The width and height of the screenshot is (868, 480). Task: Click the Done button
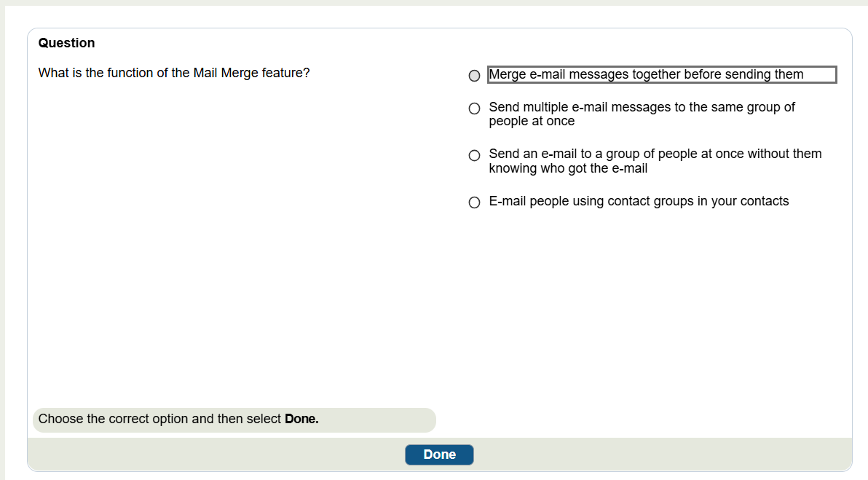coord(439,455)
